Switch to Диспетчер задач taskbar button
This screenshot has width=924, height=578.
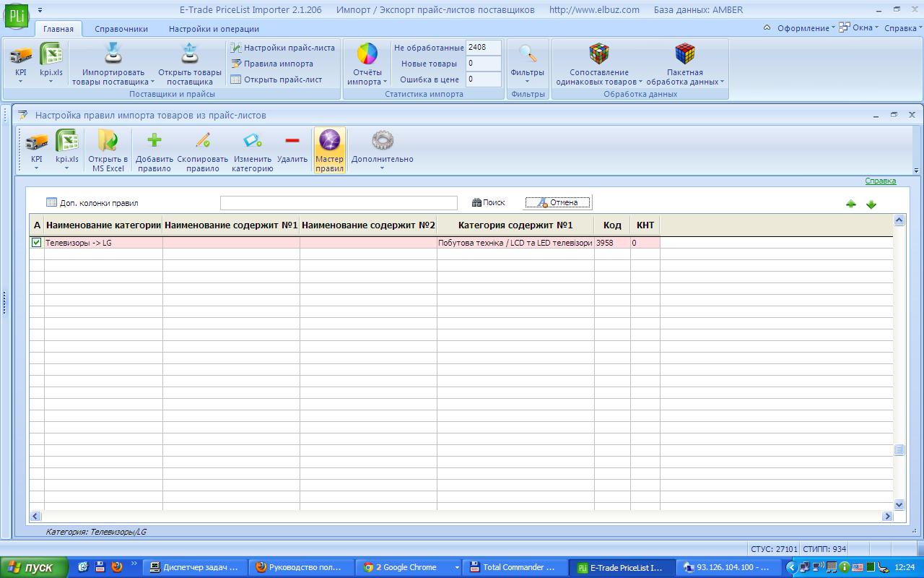tap(195, 567)
